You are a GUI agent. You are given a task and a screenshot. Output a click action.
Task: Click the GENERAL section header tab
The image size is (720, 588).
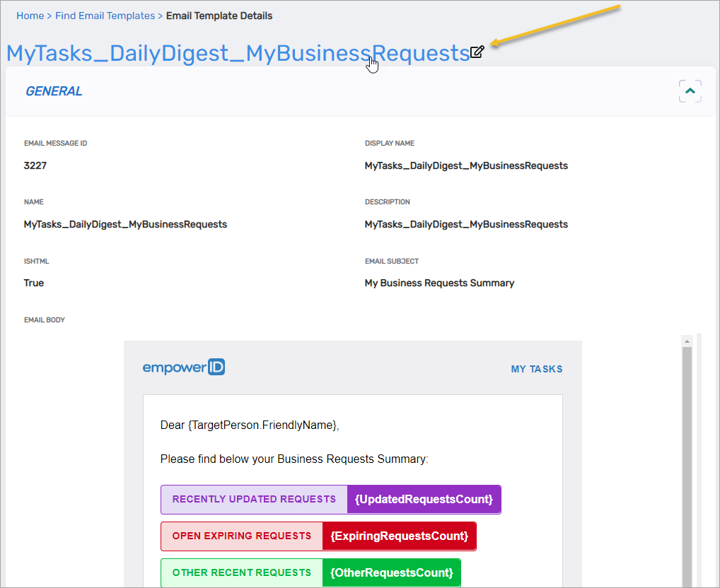54,90
